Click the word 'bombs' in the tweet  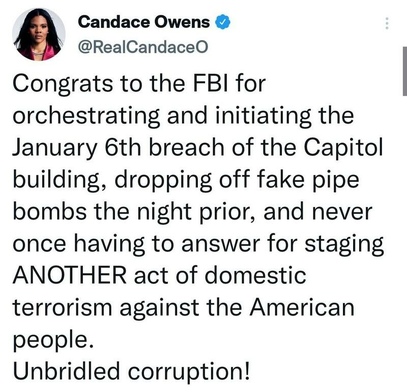[x=50, y=212]
